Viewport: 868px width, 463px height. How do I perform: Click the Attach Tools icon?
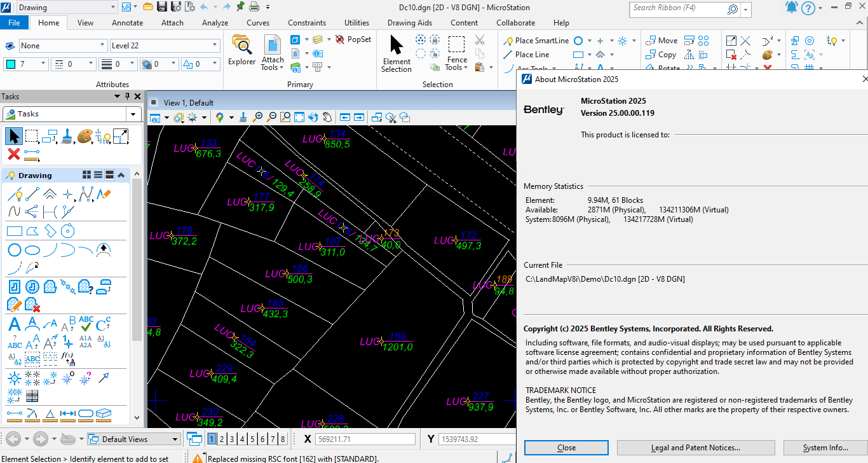(x=273, y=53)
